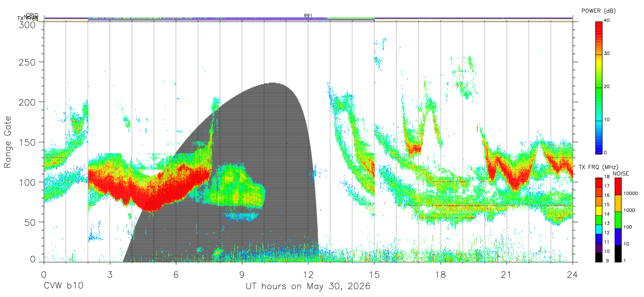Click the 100 label on noise scale

point(628,227)
